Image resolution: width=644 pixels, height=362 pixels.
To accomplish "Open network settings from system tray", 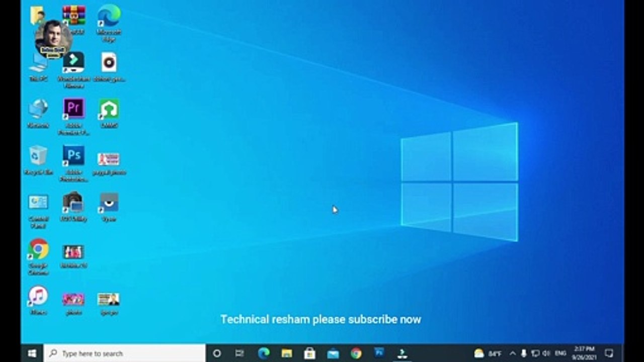I will click(x=535, y=353).
